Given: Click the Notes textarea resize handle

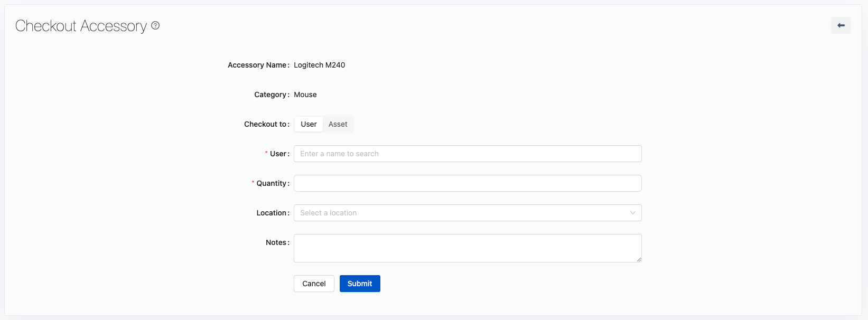Looking at the screenshot, I should [x=639, y=259].
